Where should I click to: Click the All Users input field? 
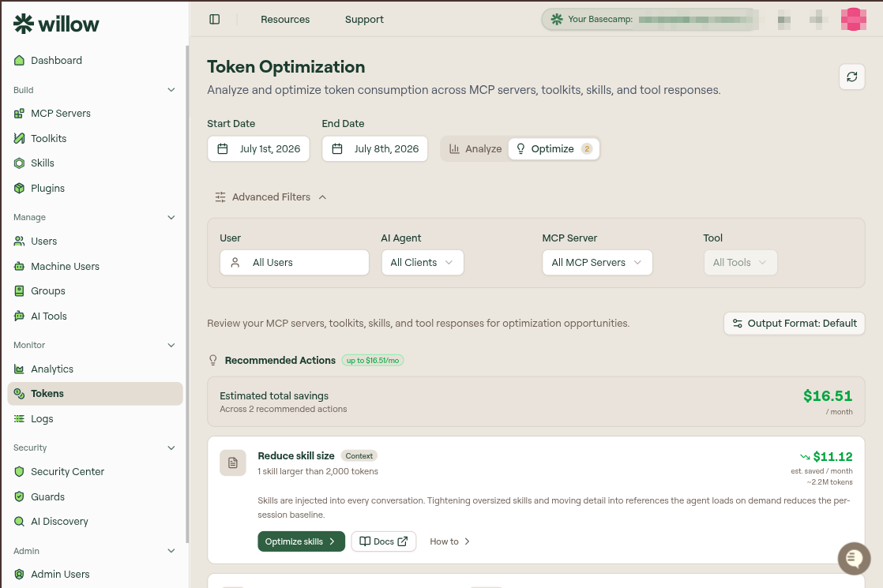tap(295, 263)
